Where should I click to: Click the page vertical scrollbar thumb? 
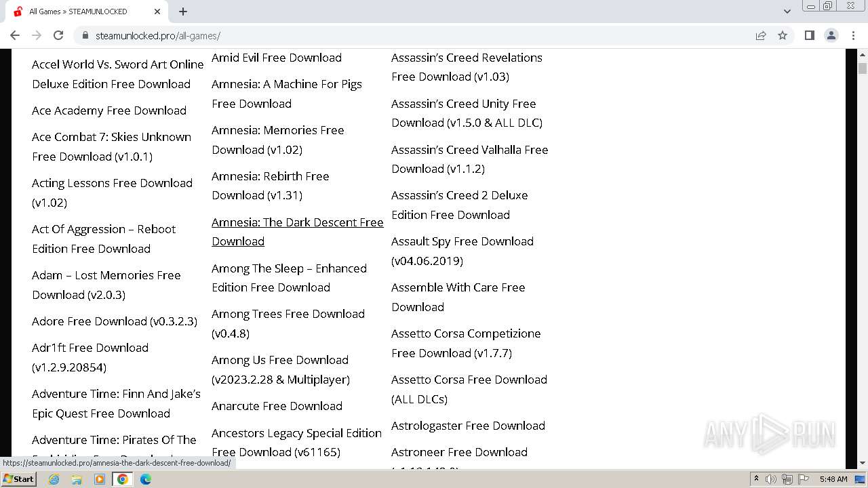pyautogui.click(x=863, y=68)
